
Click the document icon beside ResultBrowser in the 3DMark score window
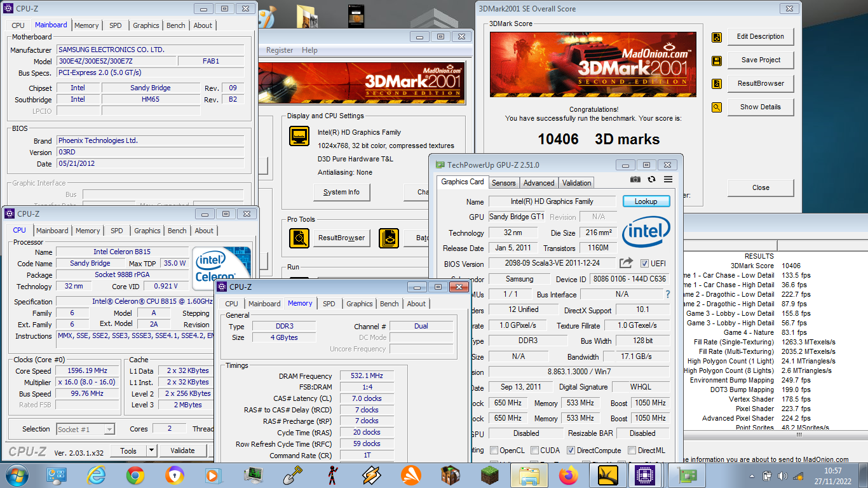(717, 84)
